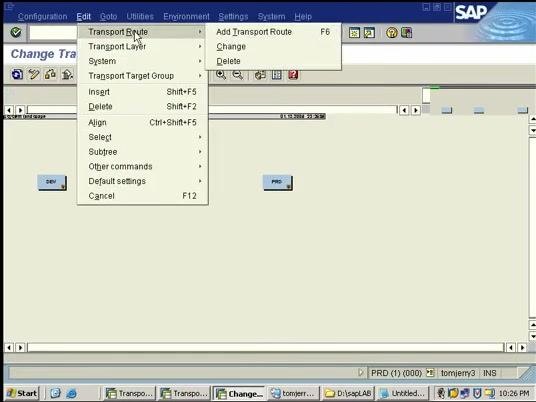Click the tomjerry3 server name in status bar
This screenshot has height=402, width=536.
tap(458, 373)
